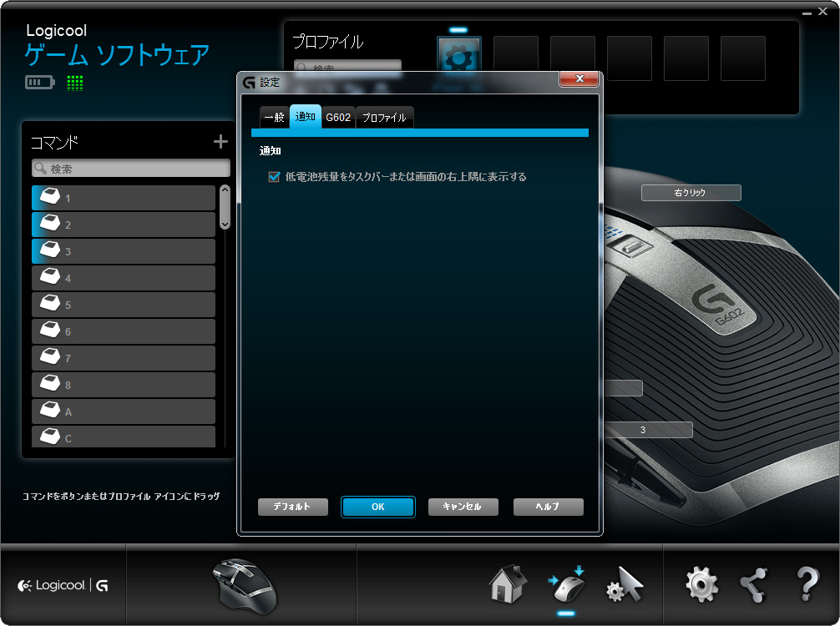Viewport: 840px width, 626px height.
Task: Click the key icon for command 7
Action: point(50,357)
